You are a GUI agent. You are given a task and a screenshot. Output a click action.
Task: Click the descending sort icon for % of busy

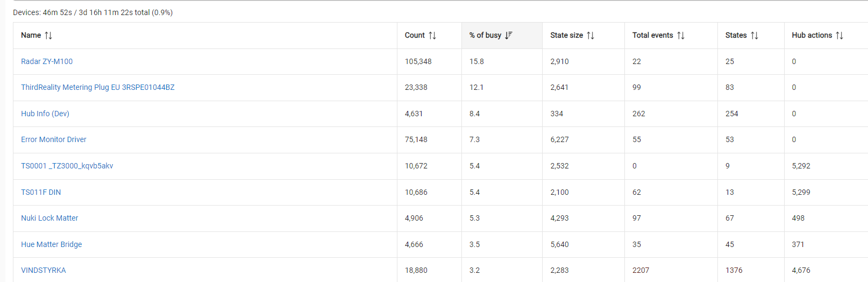pyautogui.click(x=509, y=36)
